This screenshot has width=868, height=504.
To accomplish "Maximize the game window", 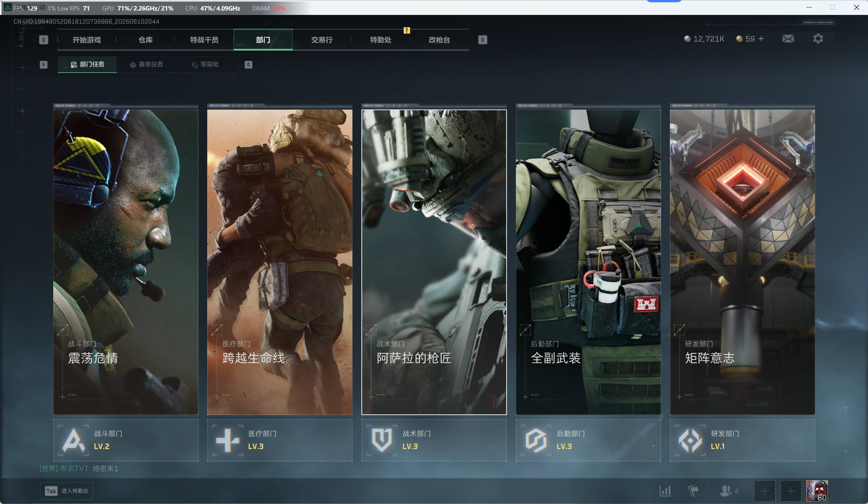I will [832, 7].
